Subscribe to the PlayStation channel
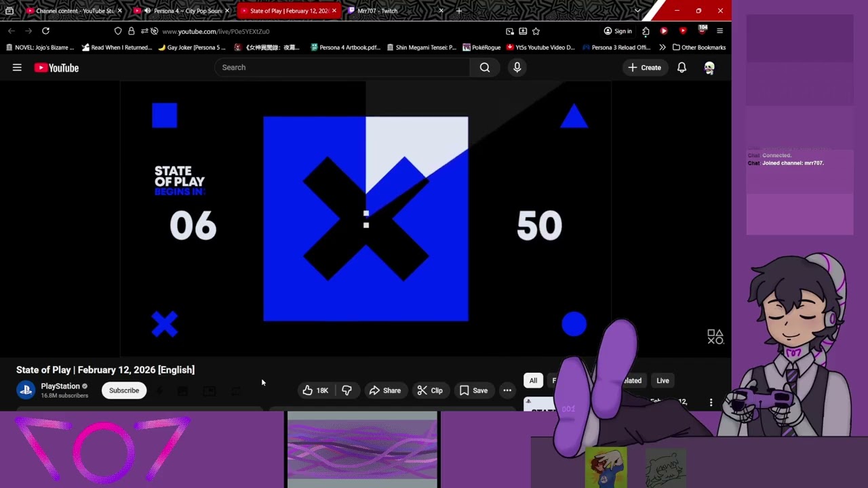The image size is (868, 488). point(124,390)
